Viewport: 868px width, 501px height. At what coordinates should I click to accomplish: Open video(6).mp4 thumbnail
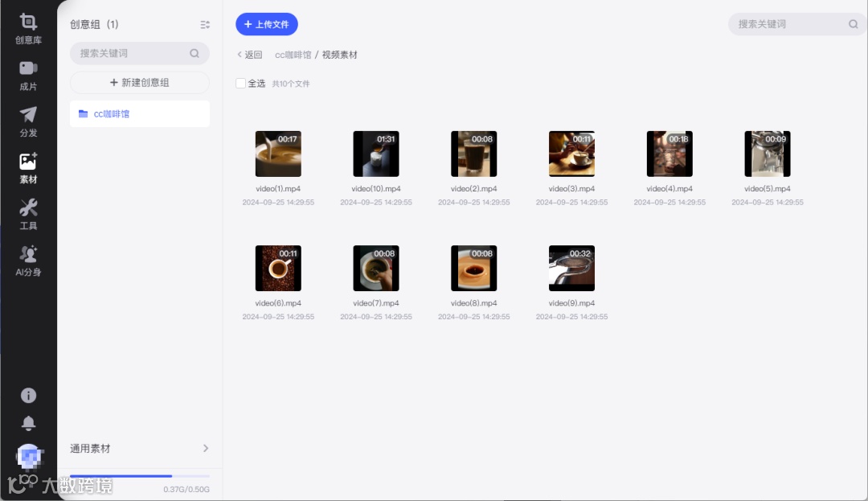278,269
